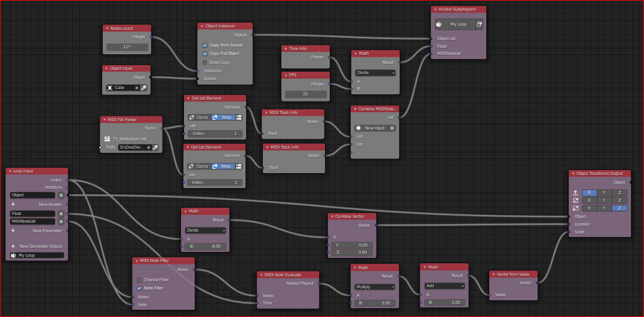This screenshot has height=317, width=644.
Task: Open subprogram edit icon beside My Loop
Action: (x=479, y=24)
